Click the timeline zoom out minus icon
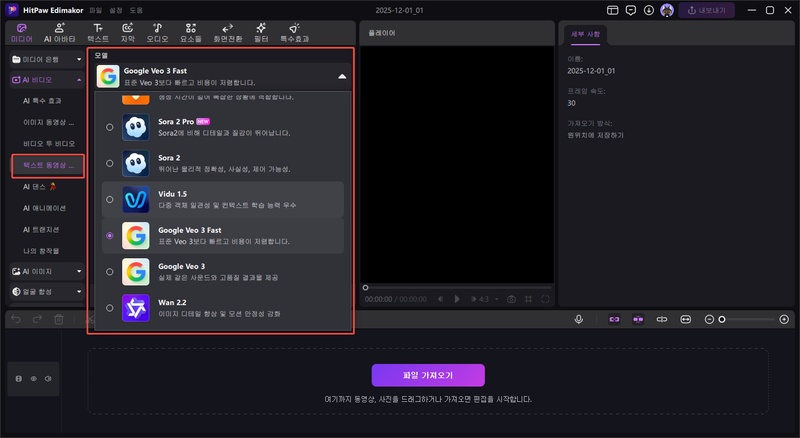The height and width of the screenshot is (438, 800). (x=709, y=320)
